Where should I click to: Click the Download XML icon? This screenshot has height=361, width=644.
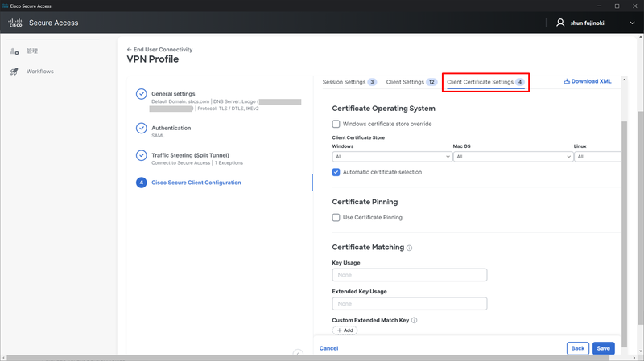coord(567,81)
